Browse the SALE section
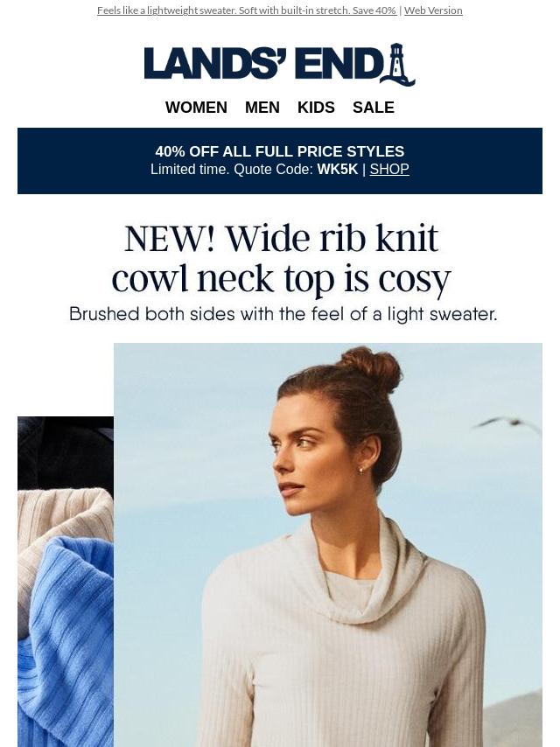560x747 pixels. (373, 108)
